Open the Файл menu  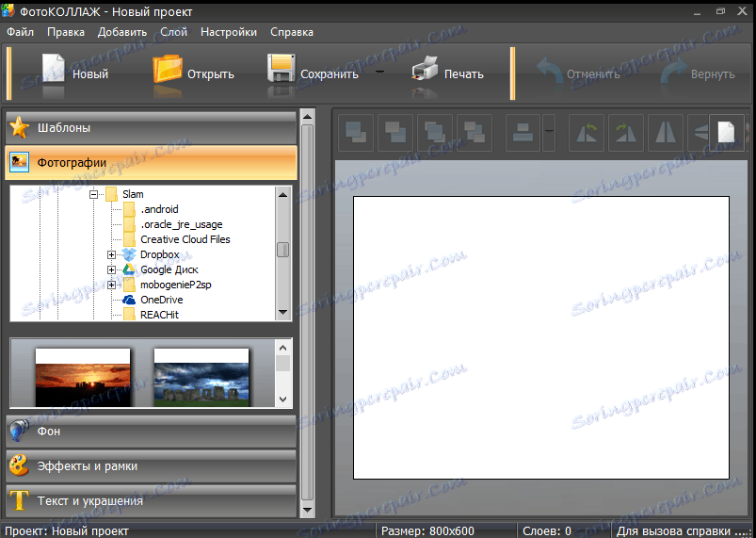(x=21, y=32)
